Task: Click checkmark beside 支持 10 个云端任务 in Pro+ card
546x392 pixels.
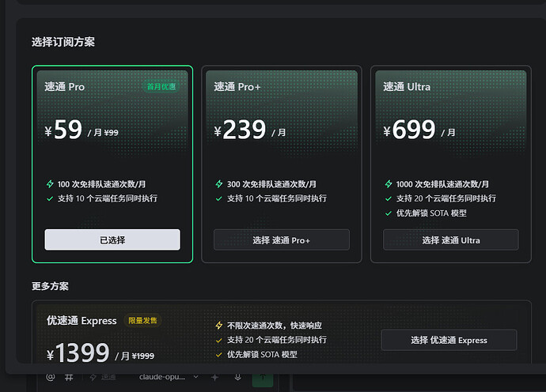Action: (219, 198)
